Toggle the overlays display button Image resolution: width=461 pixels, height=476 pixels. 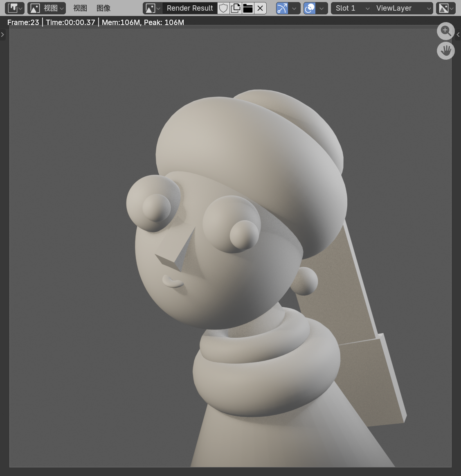[x=310, y=8]
